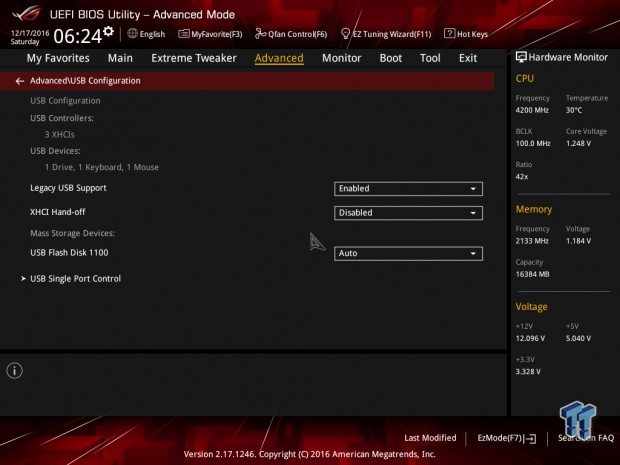Click the +3.3V reading 3.328 V
This screenshot has width=620, height=465.
point(528,372)
